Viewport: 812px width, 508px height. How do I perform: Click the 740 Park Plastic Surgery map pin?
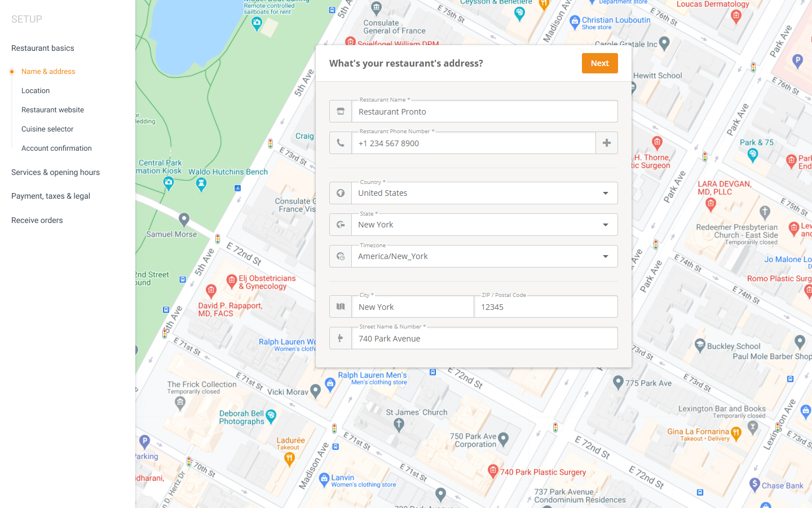point(493,470)
